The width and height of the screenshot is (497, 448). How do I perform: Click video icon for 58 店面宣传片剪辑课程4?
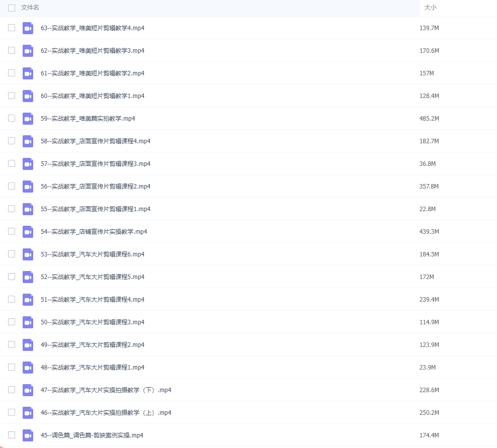pyautogui.click(x=28, y=141)
